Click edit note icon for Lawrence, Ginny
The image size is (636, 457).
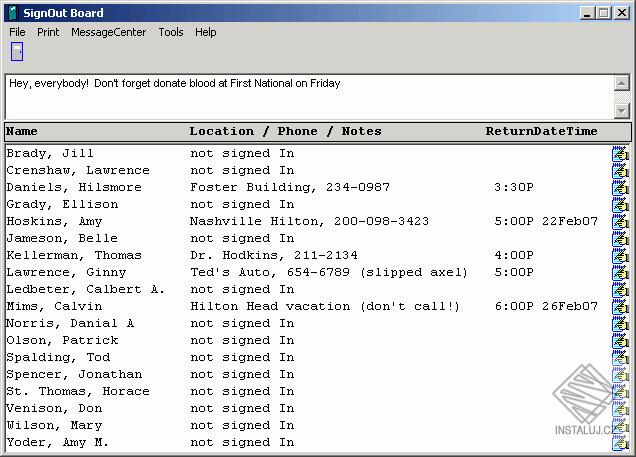(x=620, y=273)
